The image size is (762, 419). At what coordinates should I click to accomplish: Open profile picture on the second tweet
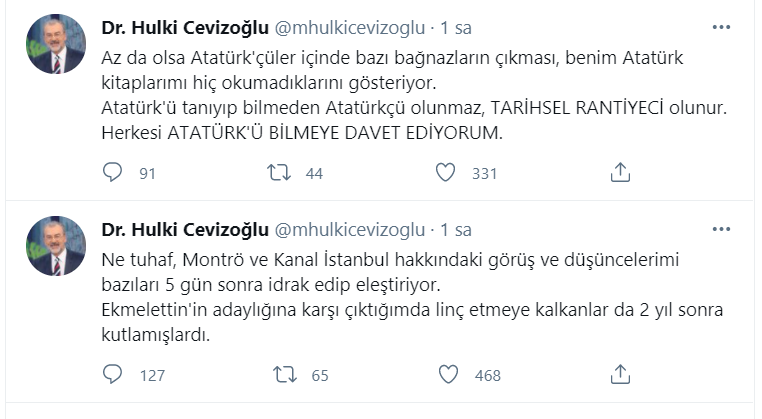56,247
